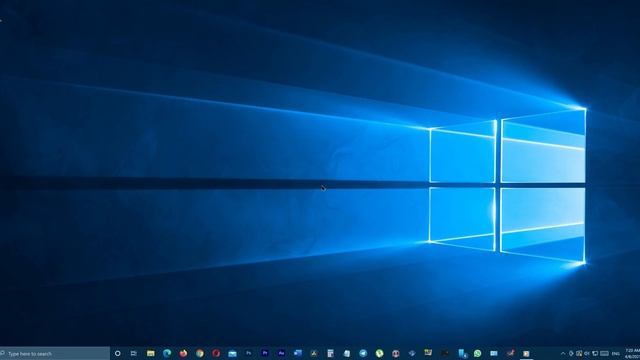
Task: Launch Adobe After Effects from the taskbar
Action: tap(281, 353)
